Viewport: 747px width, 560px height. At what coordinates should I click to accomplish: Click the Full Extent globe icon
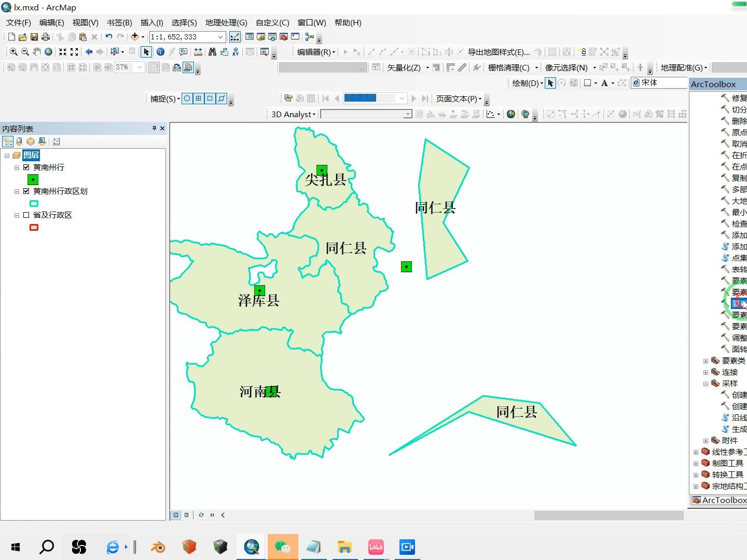[x=48, y=52]
